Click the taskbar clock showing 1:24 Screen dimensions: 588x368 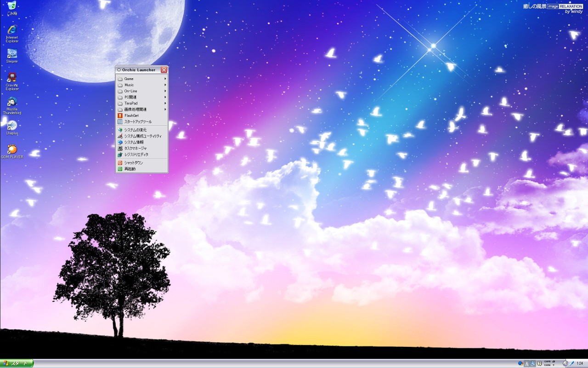(580, 363)
